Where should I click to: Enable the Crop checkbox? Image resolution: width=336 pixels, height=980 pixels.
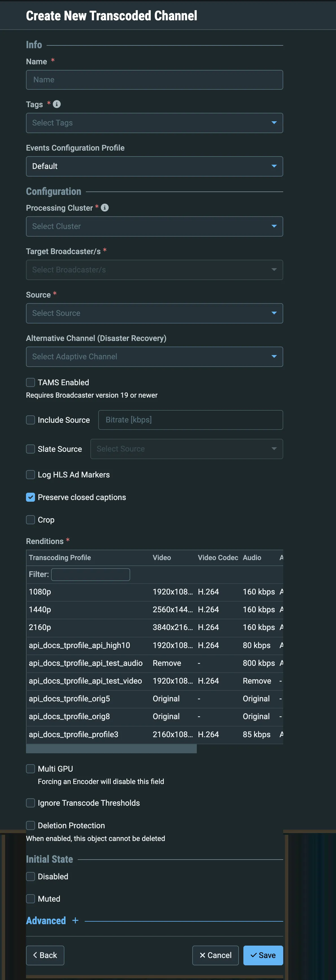30,520
